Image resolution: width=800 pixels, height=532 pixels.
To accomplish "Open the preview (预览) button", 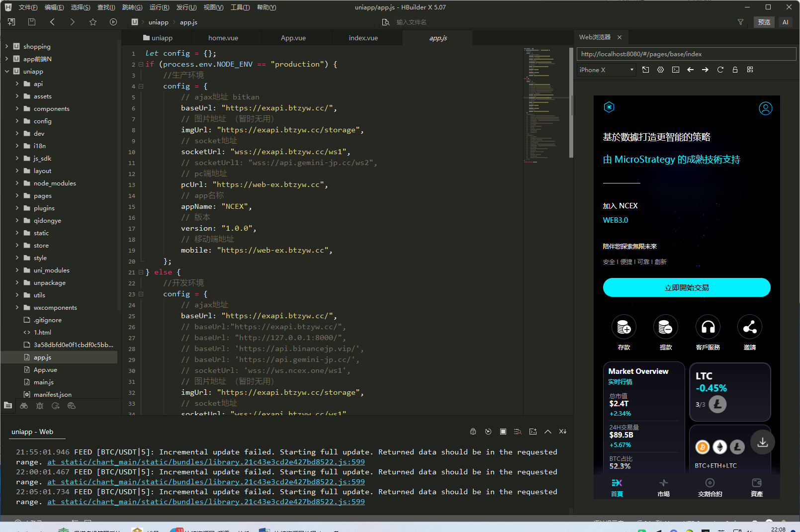I will [764, 22].
